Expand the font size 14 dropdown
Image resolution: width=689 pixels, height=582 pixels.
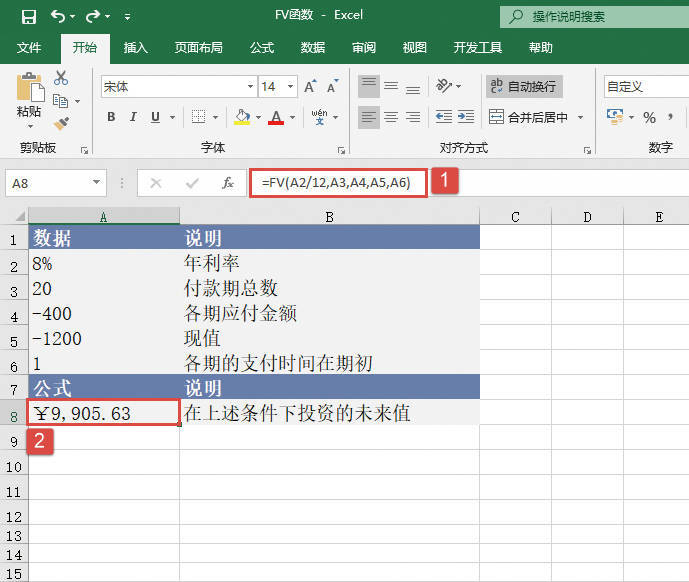pyautogui.click(x=291, y=87)
